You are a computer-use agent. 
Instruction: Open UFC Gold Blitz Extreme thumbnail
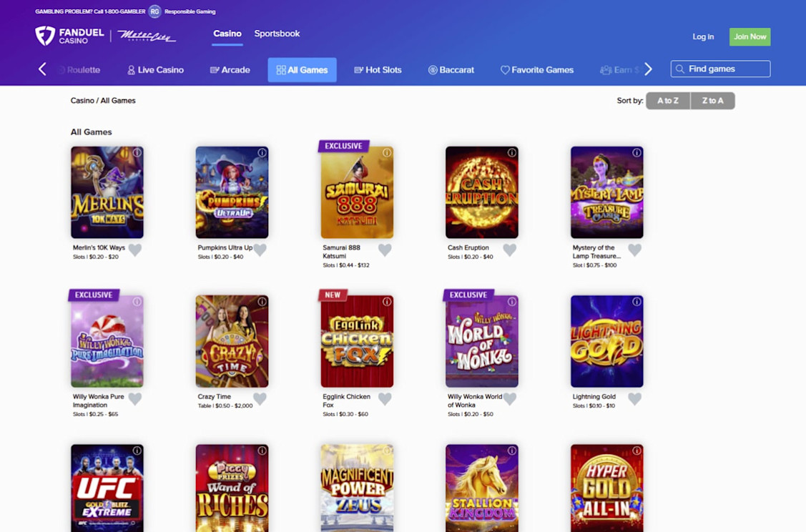[107, 488]
